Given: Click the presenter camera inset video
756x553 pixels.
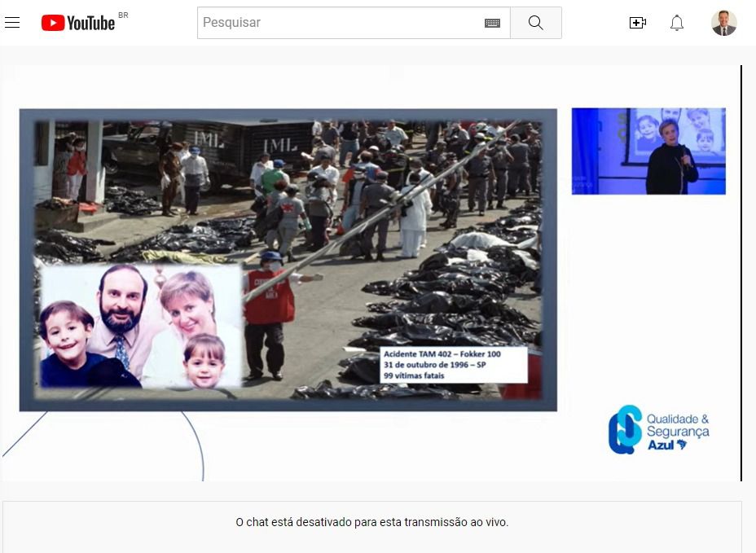Looking at the screenshot, I should 648,151.
